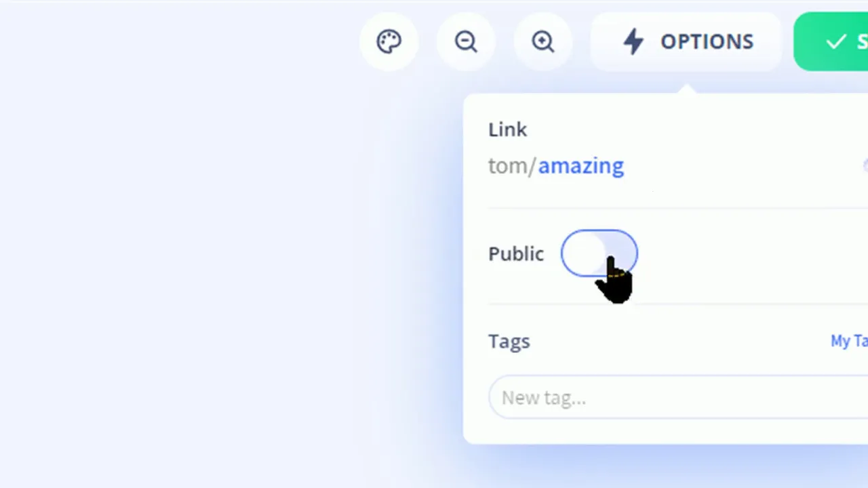Open the My Tags link
868x488 pixels.
pyautogui.click(x=849, y=341)
